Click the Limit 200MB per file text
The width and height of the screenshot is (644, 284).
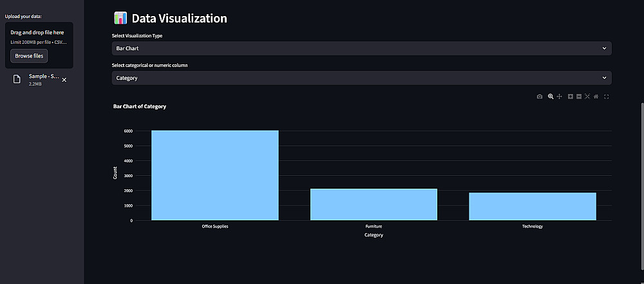(x=39, y=42)
